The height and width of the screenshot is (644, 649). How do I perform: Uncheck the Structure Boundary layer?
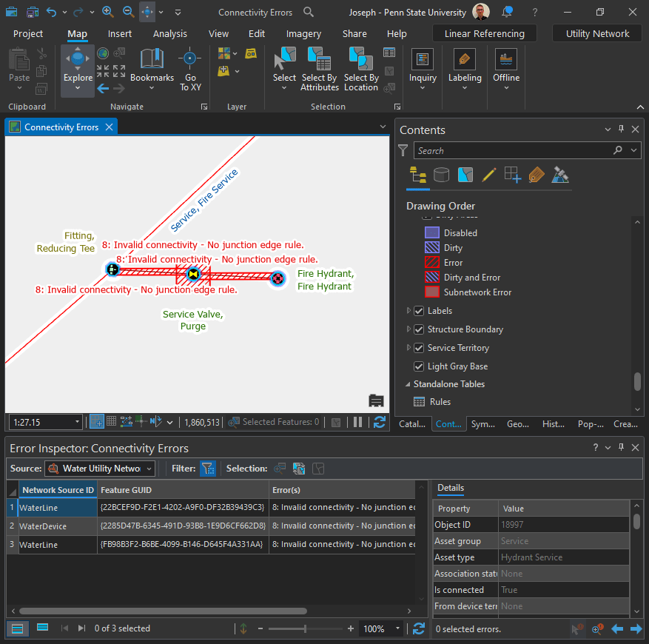(x=419, y=329)
